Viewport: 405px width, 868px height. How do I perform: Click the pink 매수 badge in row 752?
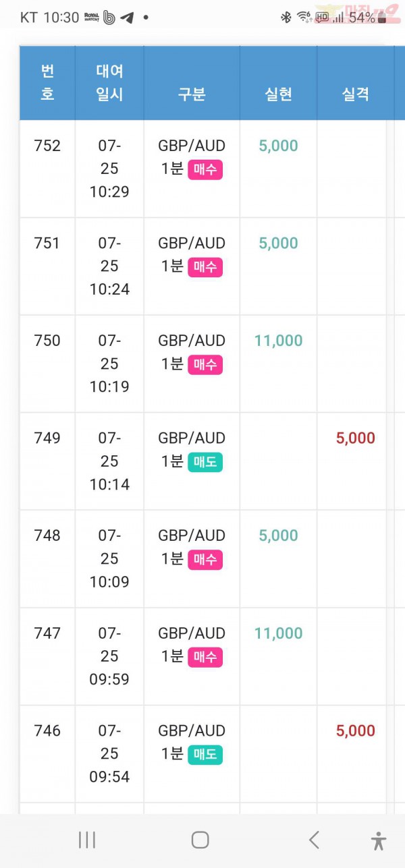pos(205,170)
